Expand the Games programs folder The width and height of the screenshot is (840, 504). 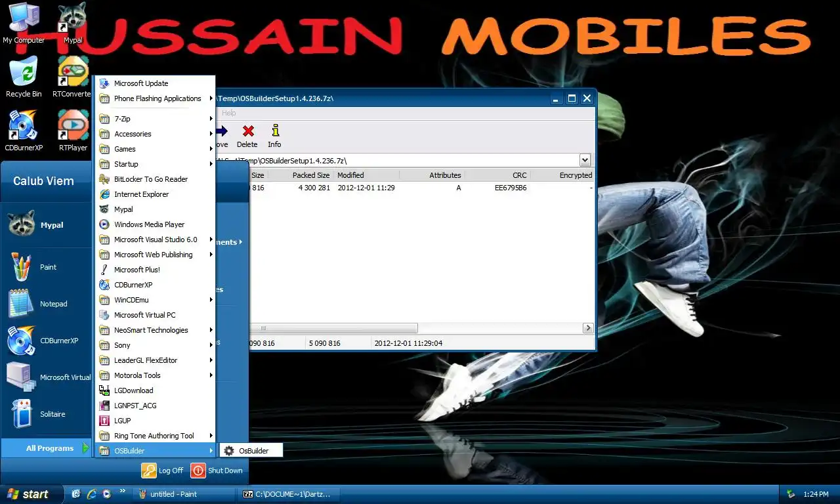[156, 149]
